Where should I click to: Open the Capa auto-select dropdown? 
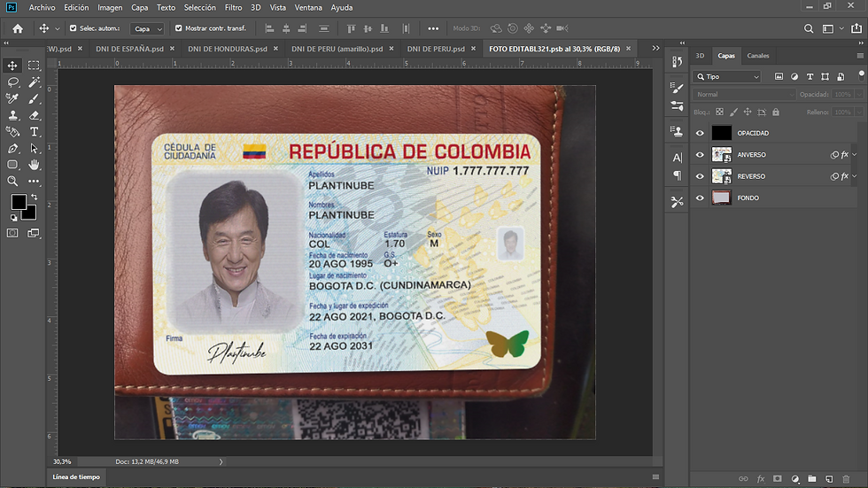click(147, 28)
